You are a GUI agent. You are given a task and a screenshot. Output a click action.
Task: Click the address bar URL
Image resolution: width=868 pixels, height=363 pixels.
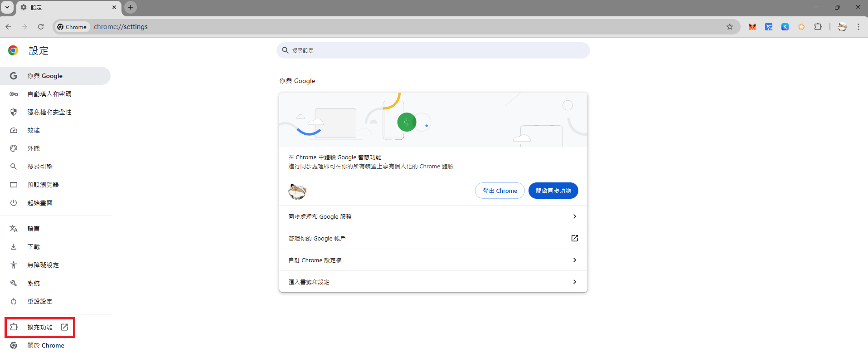pos(121,27)
